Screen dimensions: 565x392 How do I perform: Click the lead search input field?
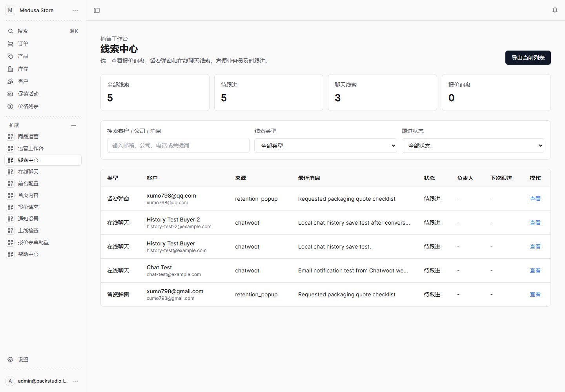coord(178,145)
